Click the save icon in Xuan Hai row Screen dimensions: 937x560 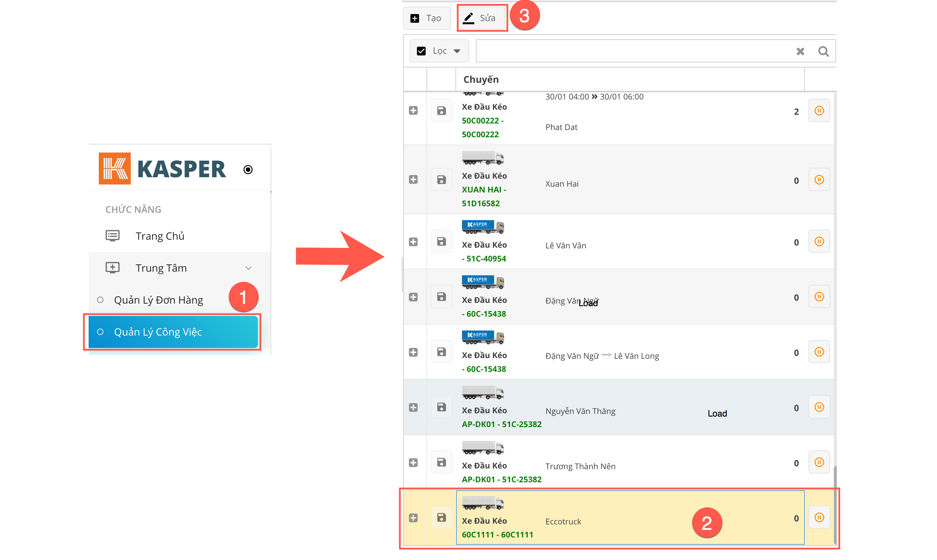tap(441, 180)
